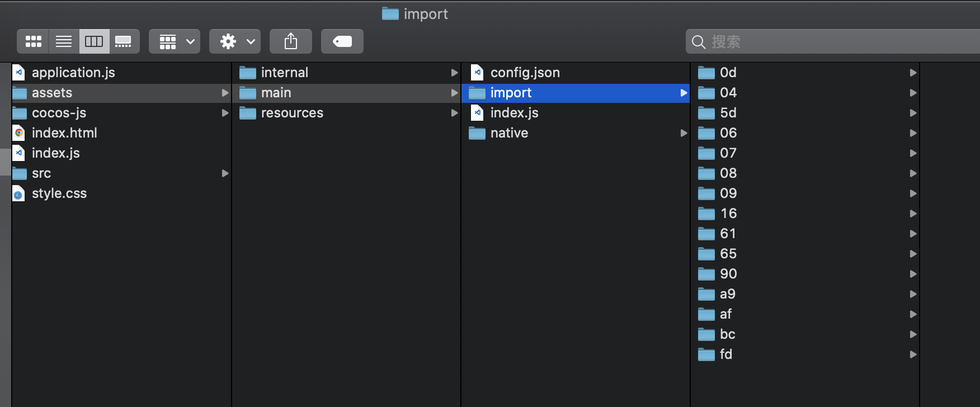Select the style.css file icon
Viewport: 980px width, 407px height.
pos(19,193)
